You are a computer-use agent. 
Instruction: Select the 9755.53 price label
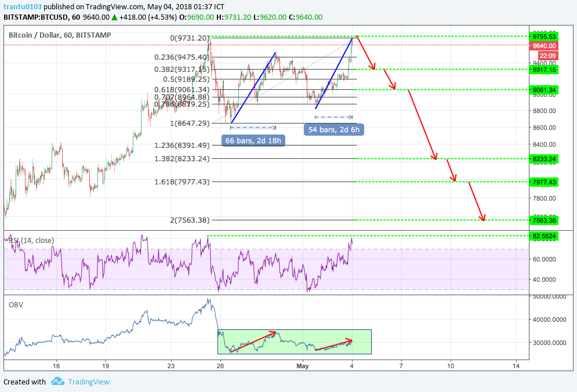point(544,37)
